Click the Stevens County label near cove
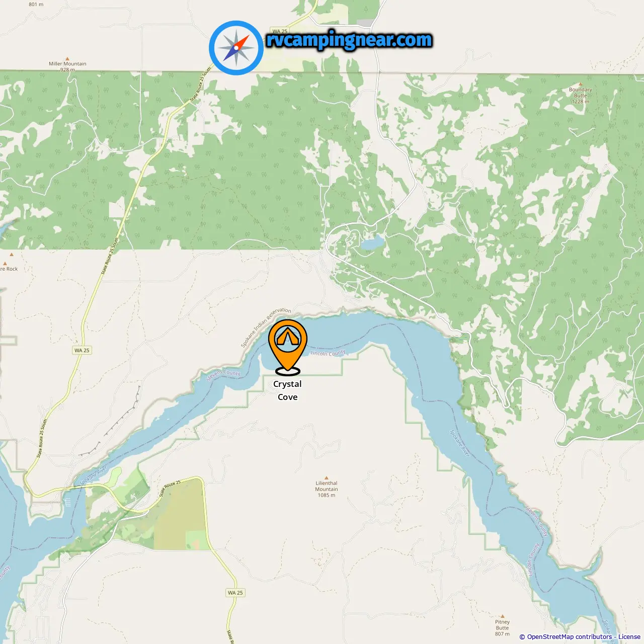This screenshot has width=644, height=644. (224, 375)
